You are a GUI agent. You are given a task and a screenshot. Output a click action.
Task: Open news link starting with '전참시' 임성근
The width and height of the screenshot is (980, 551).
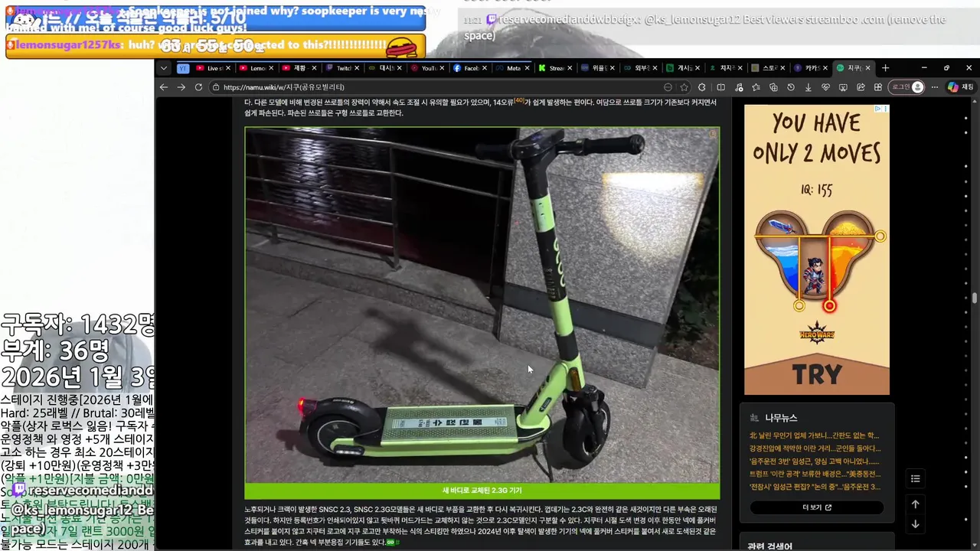(815, 487)
